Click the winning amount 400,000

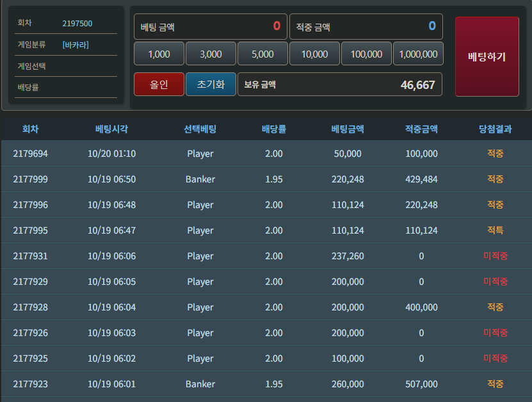pos(421,307)
